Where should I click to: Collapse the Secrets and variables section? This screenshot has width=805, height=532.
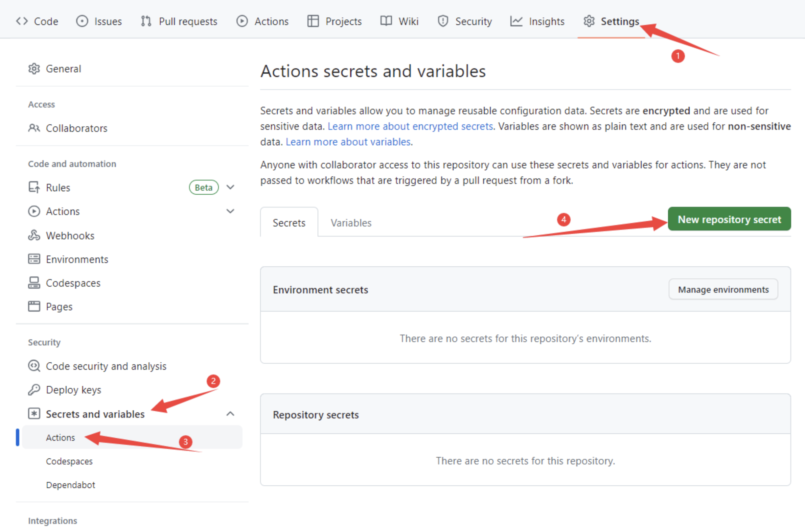click(x=231, y=414)
